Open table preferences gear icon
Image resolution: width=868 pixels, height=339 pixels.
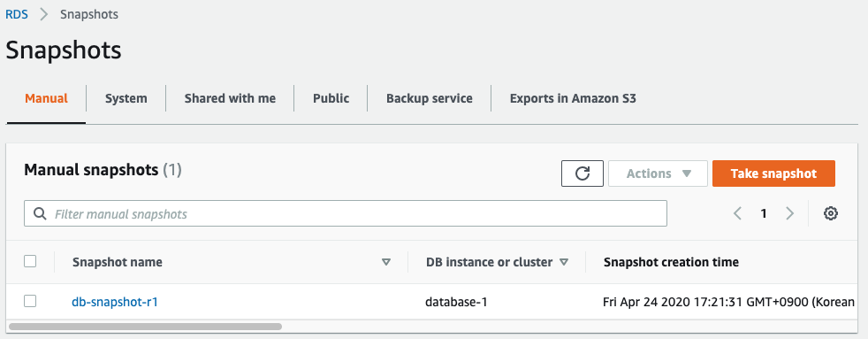click(830, 213)
